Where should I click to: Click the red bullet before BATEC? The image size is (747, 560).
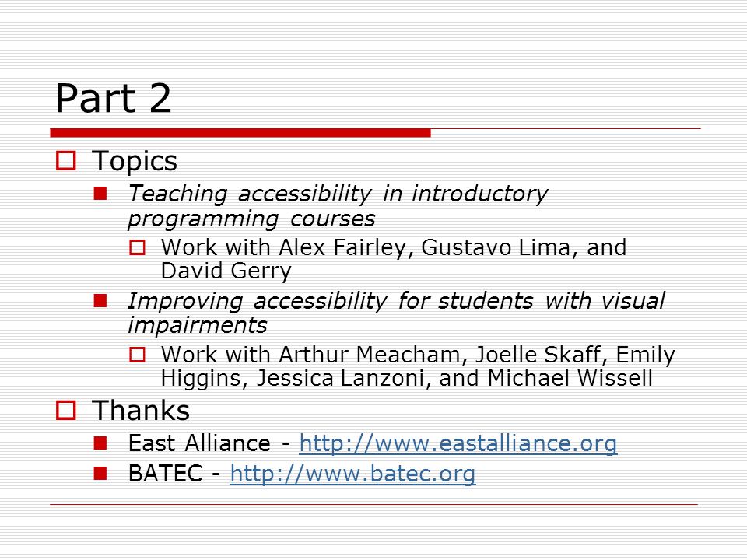pyautogui.click(x=100, y=474)
